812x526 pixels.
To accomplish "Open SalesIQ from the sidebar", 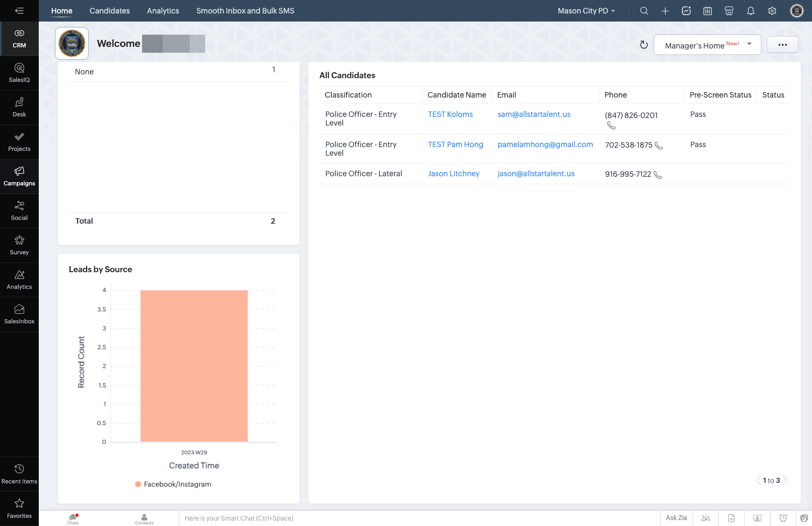I will [x=19, y=73].
